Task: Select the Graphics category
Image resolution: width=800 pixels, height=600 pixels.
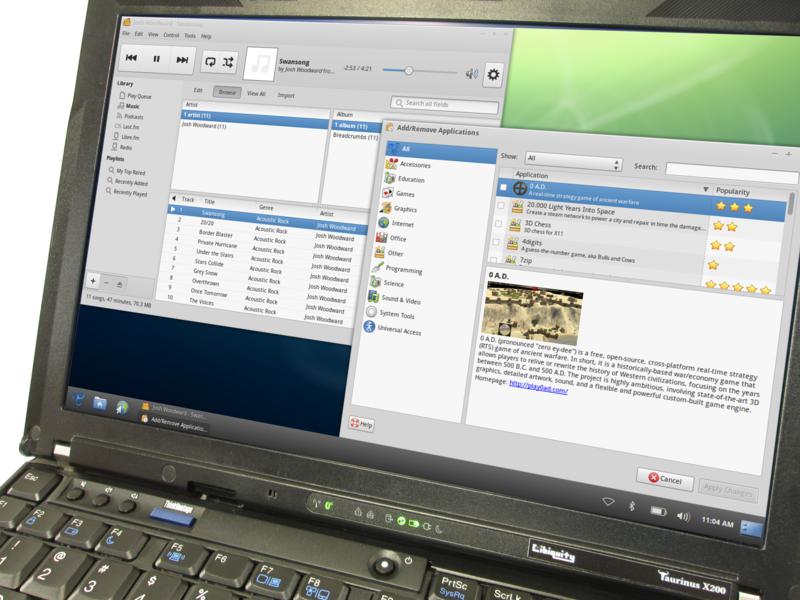Action: 399,208
